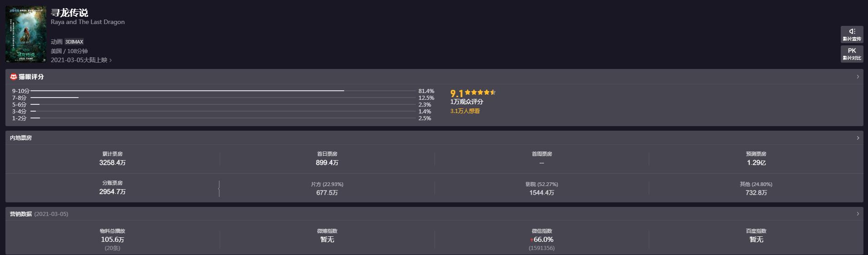This screenshot has height=255, width=868.
Task: Click the 3DIMAX format tag
Action: [74, 42]
